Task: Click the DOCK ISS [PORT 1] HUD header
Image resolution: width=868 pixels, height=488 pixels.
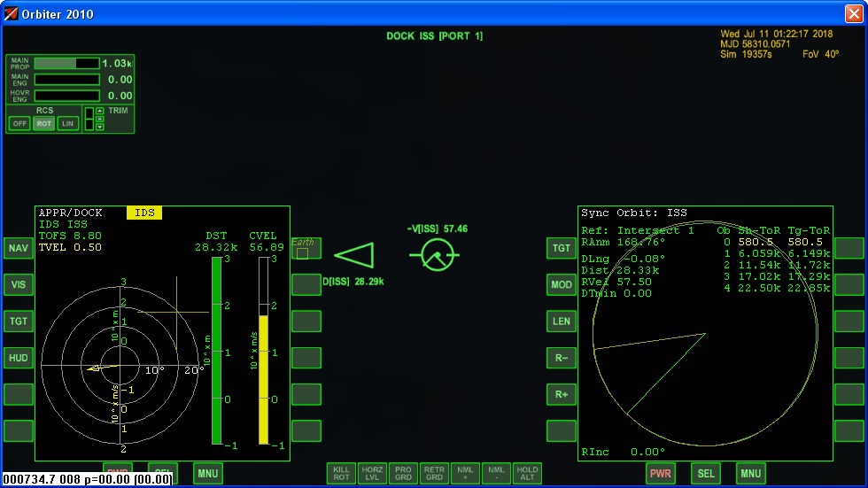Action: point(435,36)
